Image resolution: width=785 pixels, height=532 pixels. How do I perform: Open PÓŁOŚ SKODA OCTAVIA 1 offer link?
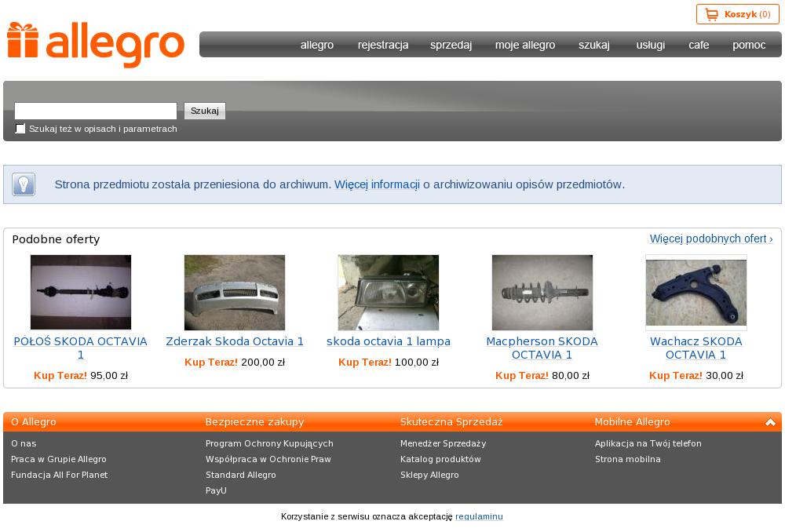pos(81,348)
